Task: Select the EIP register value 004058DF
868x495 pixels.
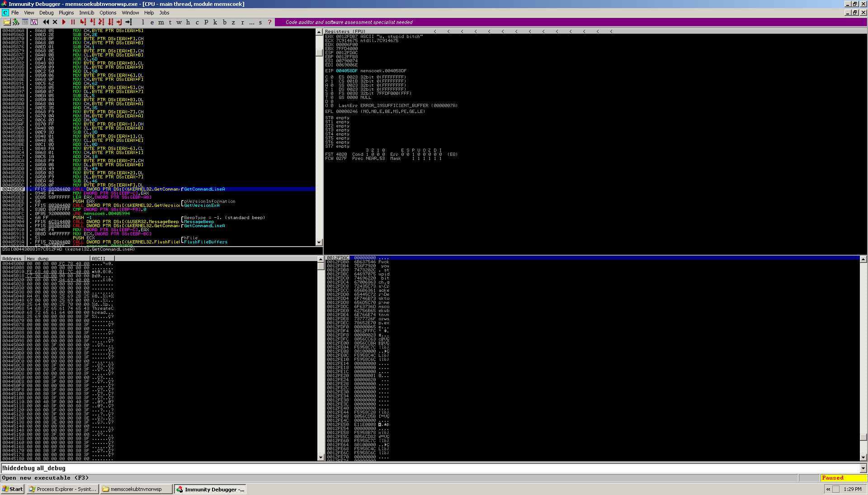Action: tap(347, 71)
